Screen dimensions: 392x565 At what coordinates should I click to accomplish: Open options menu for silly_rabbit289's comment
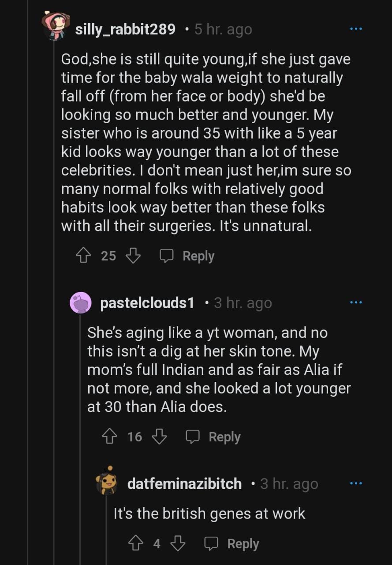pyautogui.click(x=355, y=29)
